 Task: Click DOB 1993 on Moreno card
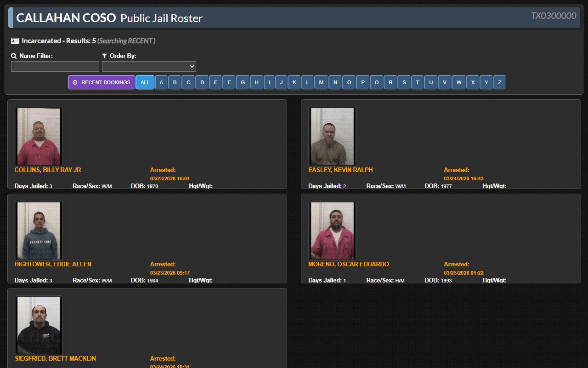pos(446,281)
